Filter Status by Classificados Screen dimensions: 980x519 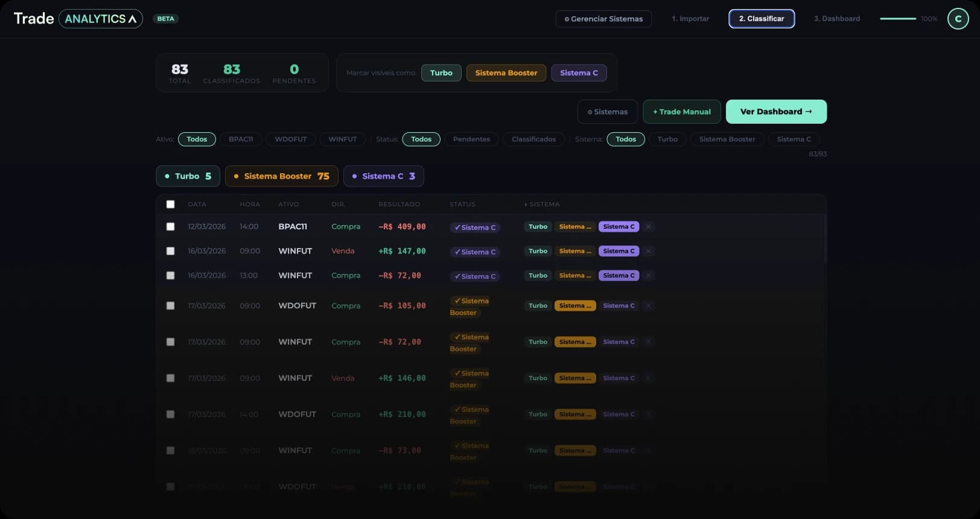tap(533, 139)
